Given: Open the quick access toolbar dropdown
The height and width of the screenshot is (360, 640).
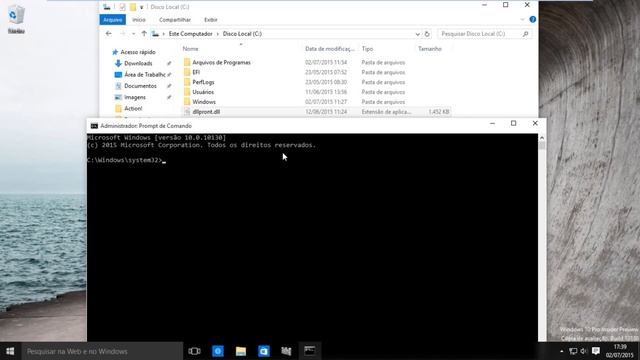Looking at the screenshot, I should (142, 7).
